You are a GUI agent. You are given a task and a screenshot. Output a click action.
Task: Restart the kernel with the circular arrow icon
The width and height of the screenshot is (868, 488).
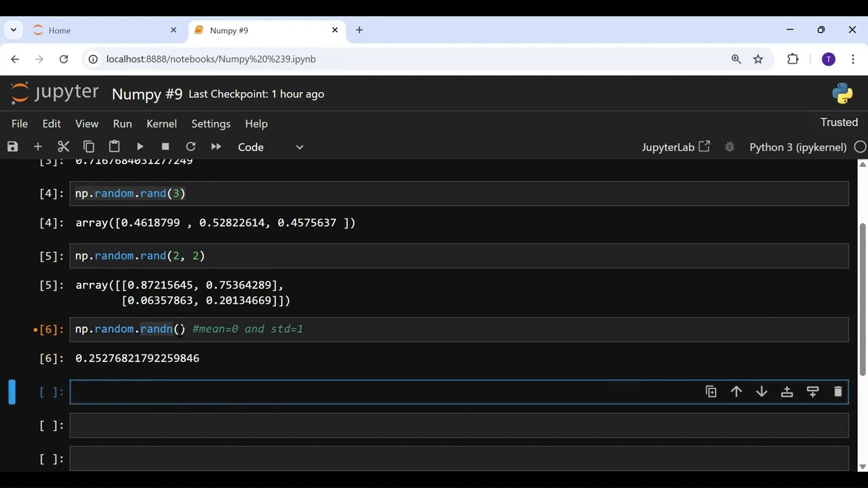(x=191, y=146)
